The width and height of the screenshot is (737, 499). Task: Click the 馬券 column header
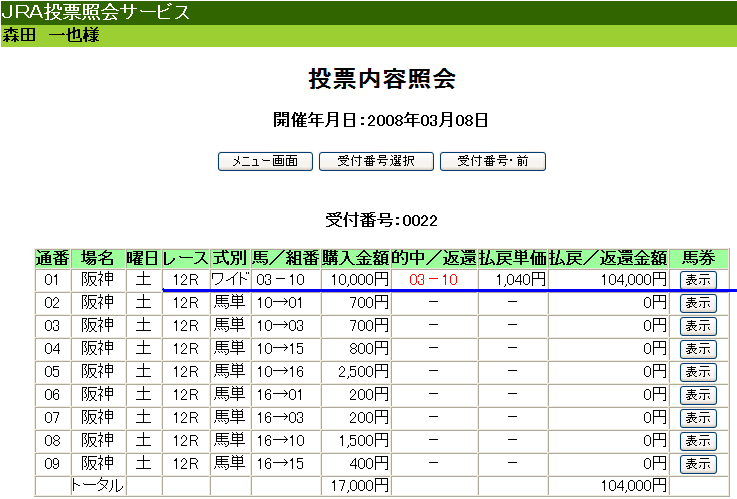point(698,258)
